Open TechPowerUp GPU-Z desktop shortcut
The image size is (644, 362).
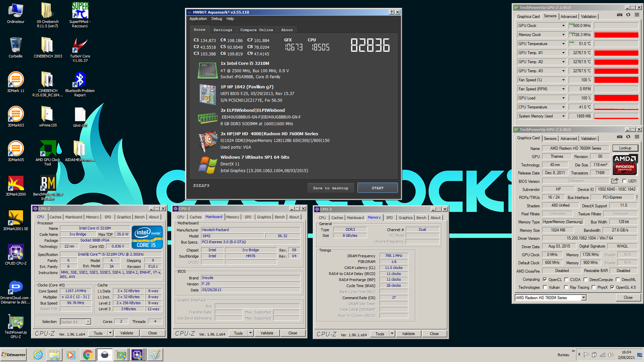[15, 327]
